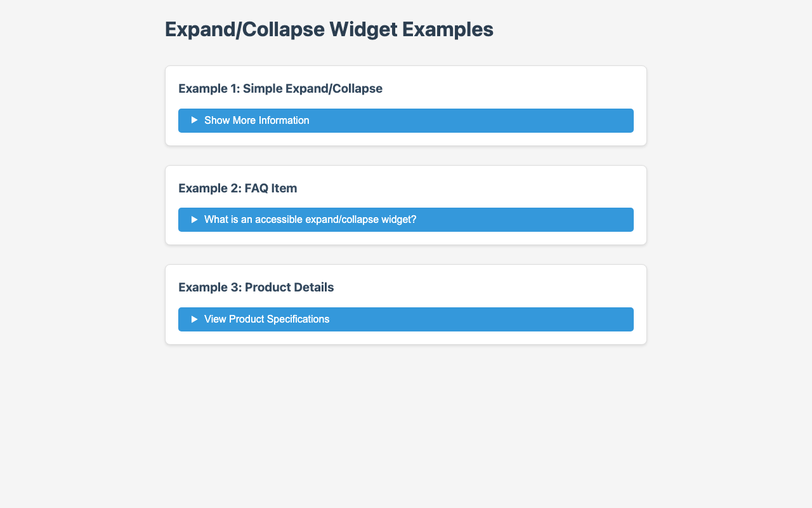The width and height of the screenshot is (812, 508).
Task: Click the Example 2: FAQ Item heading
Action: [238, 189]
